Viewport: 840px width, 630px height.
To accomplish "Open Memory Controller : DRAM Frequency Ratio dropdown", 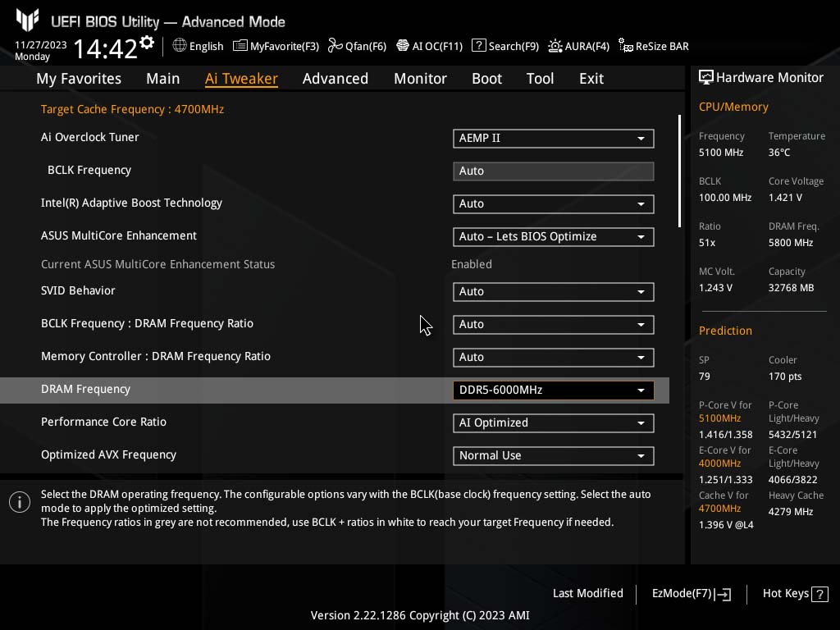I will point(553,358).
